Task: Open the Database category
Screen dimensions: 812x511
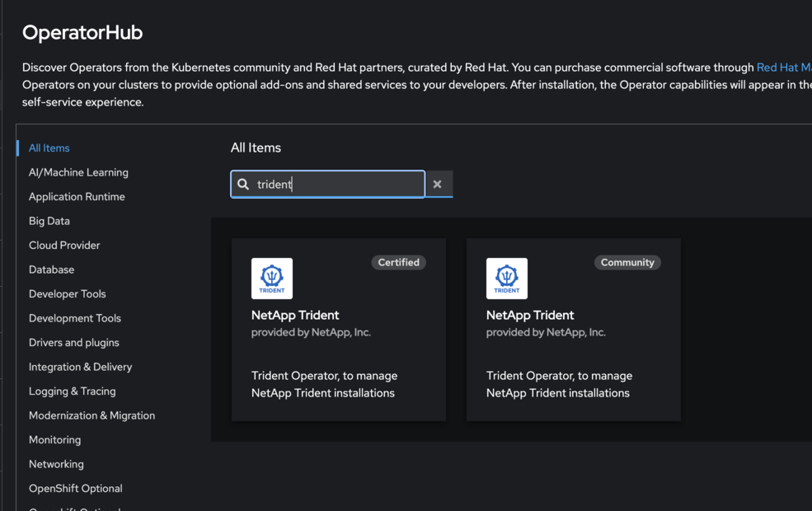Action: [x=51, y=270]
